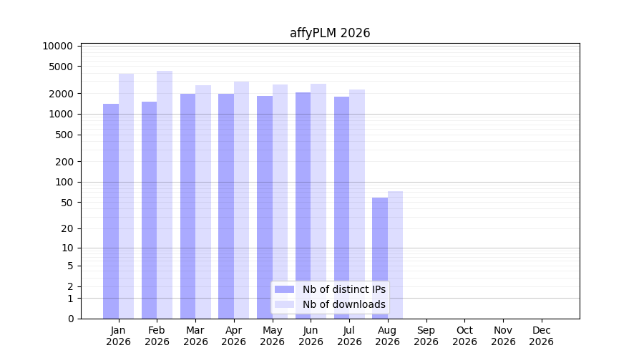This screenshot has height=358, width=644.
Task: Select the 'Nb of distinct IPs' legend label
Action: 343,289
